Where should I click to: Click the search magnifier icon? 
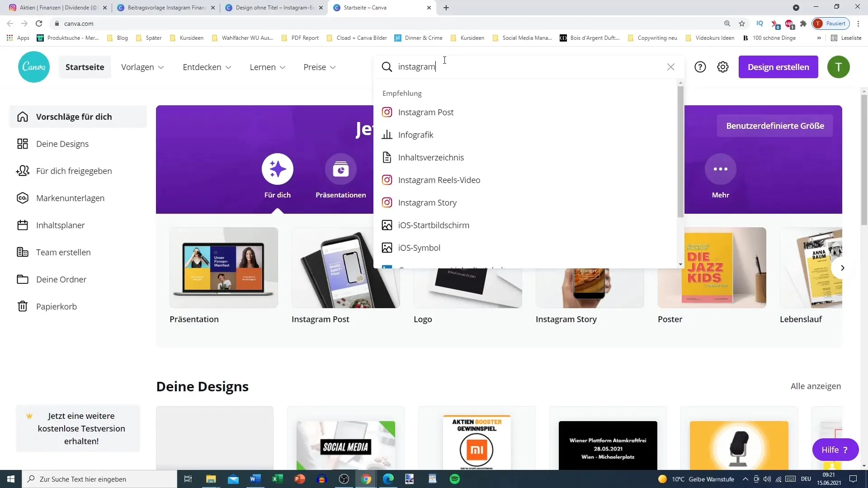click(387, 67)
